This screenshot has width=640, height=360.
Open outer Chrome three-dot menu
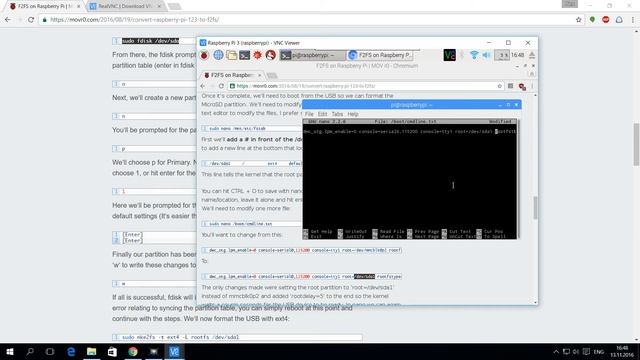tap(633, 20)
